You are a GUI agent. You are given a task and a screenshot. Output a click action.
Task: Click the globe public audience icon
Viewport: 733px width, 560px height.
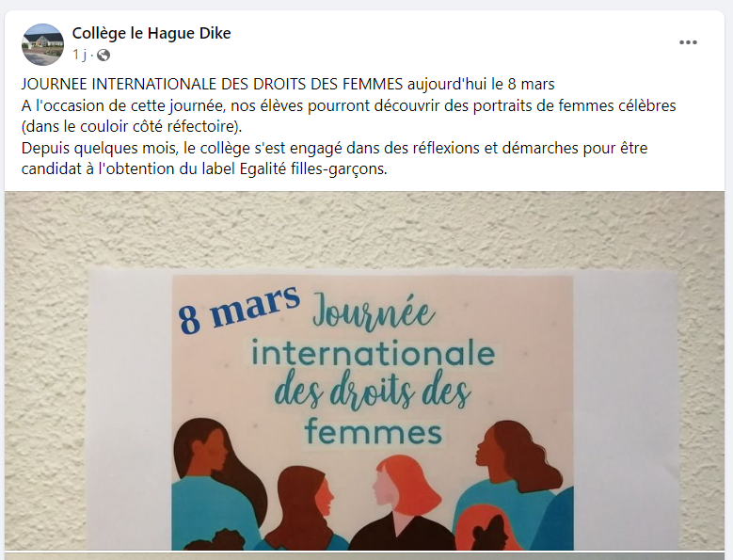(104, 56)
